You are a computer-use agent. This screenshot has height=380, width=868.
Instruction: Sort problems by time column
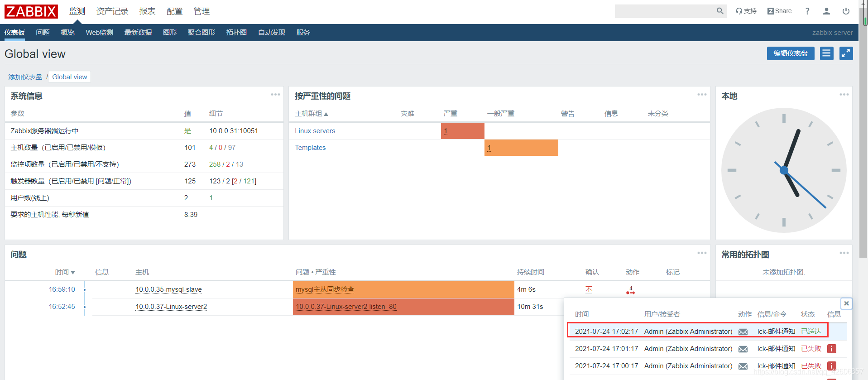[x=65, y=272]
